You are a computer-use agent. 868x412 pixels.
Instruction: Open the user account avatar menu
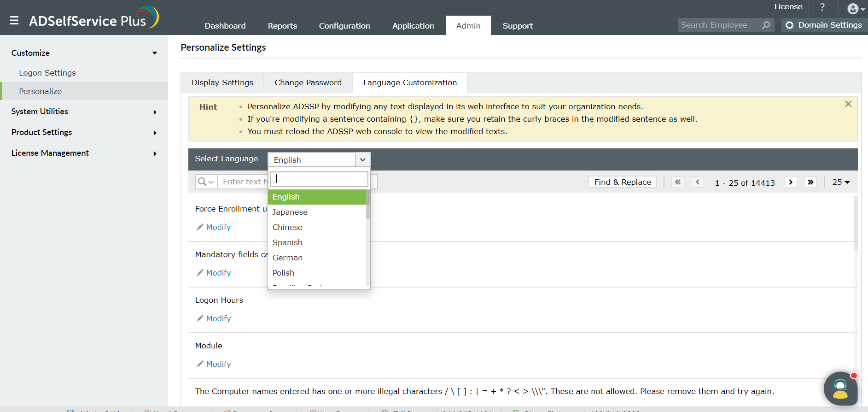(856, 9)
